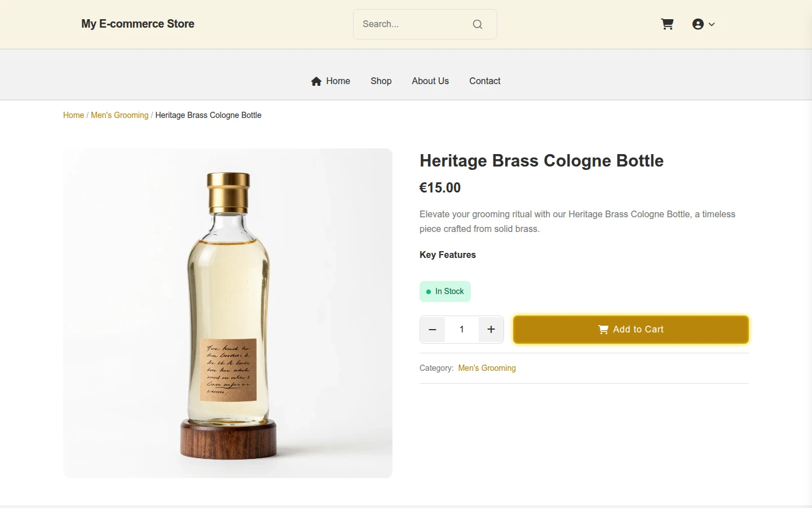The height and width of the screenshot is (508, 812).
Task: Click the user account avatar icon
Action: point(698,24)
